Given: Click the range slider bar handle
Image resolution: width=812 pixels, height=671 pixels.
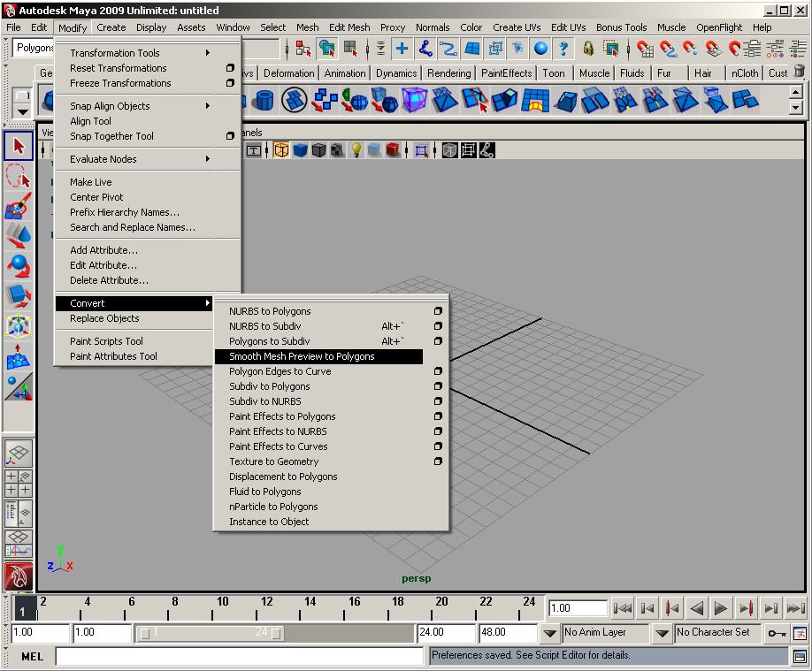Looking at the screenshot, I should pos(211,633).
